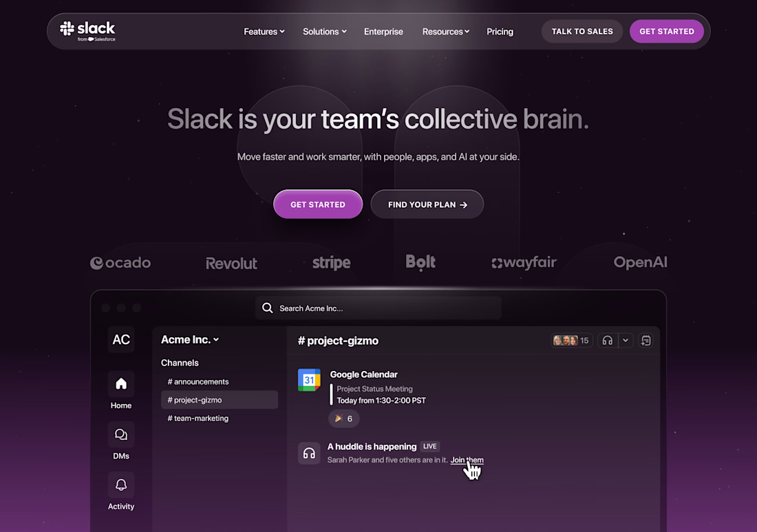Click the Talk to Sales button

click(x=582, y=32)
